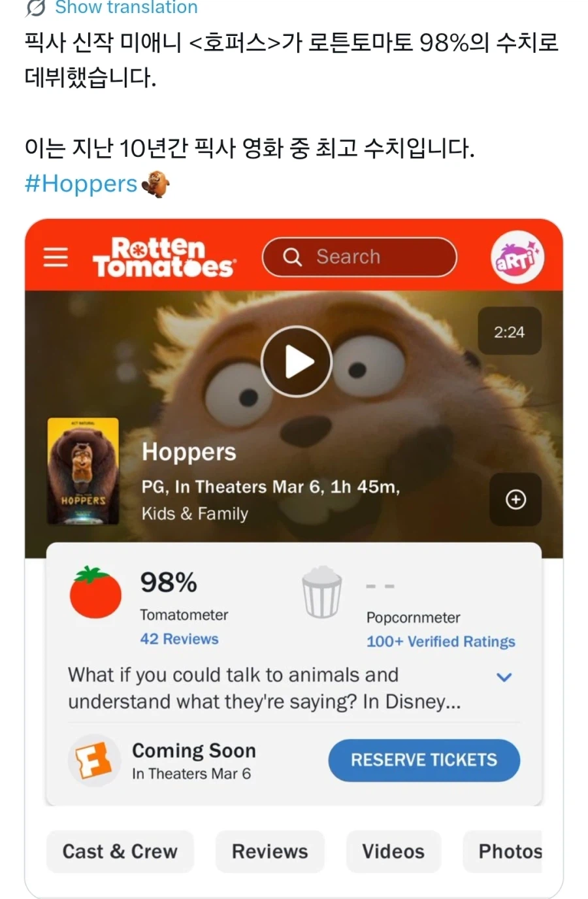Open the aRTi assistant avatar
This screenshot has width=588, height=899.
[517, 257]
